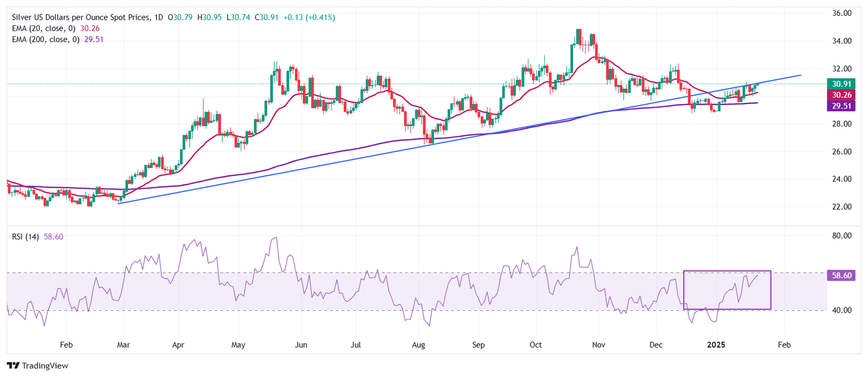Click the 22.00 price axis label
The height and width of the screenshot is (377, 868).
click(838, 207)
